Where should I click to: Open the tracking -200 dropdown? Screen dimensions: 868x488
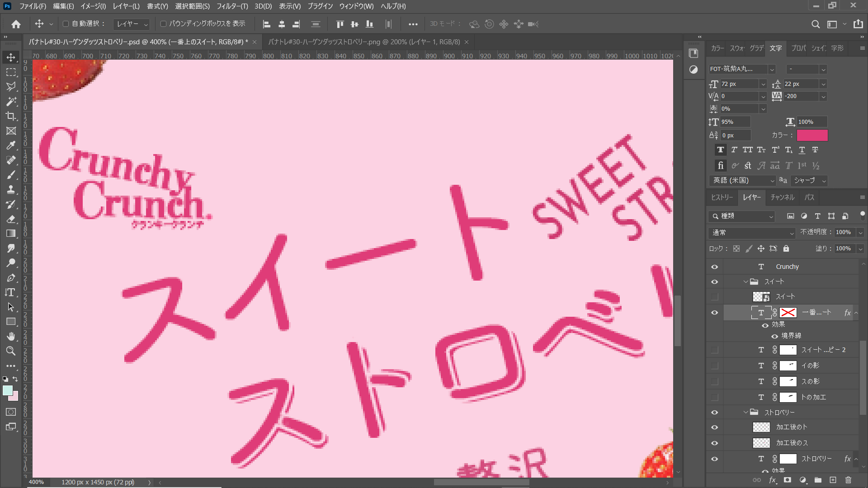point(823,96)
